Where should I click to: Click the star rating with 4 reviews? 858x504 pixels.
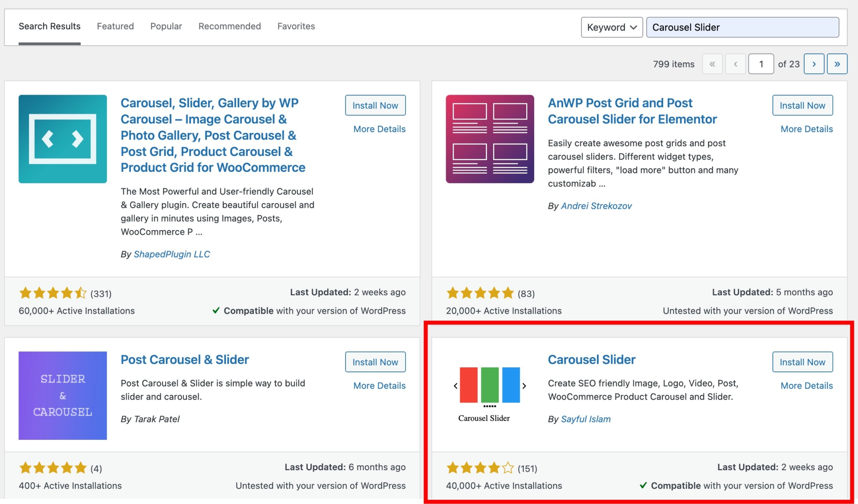tap(53, 468)
